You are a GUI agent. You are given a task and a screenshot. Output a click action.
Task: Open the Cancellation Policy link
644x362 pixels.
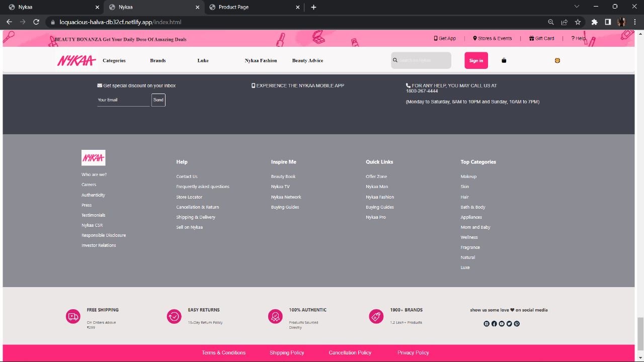point(350,352)
